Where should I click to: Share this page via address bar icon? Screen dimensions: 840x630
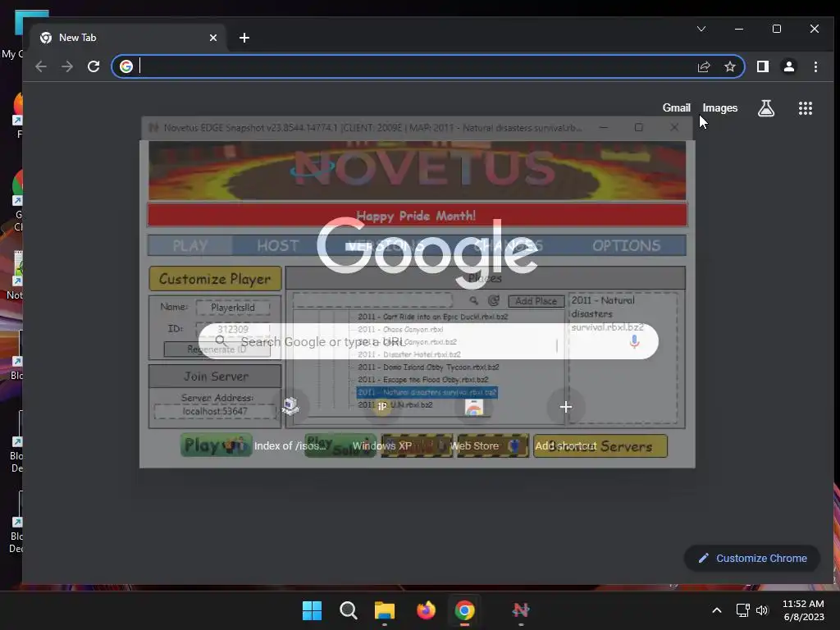(703, 66)
